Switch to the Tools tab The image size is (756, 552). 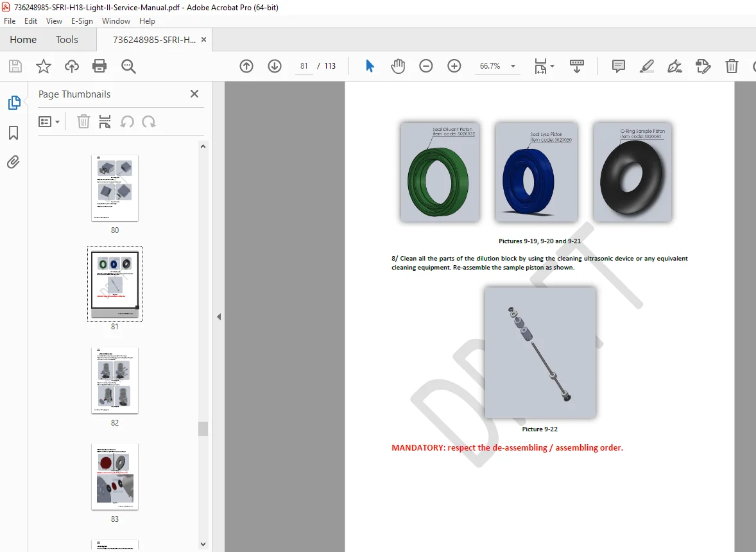coord(67,40)
